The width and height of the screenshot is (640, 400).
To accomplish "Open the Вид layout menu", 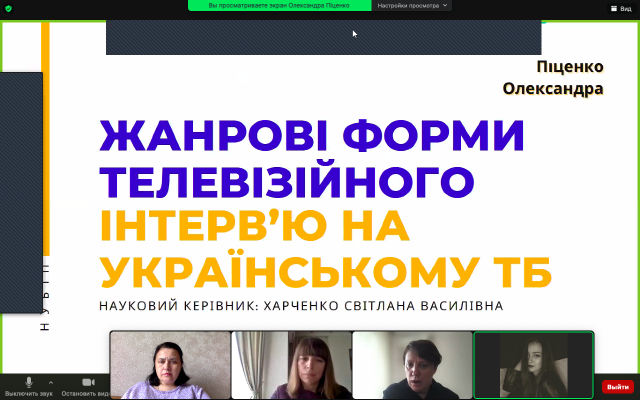I will (x=621, y=9).
